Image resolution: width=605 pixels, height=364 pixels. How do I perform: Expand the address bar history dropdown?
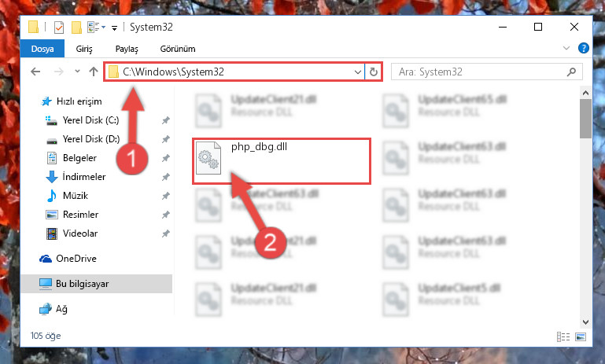point(358,72)
